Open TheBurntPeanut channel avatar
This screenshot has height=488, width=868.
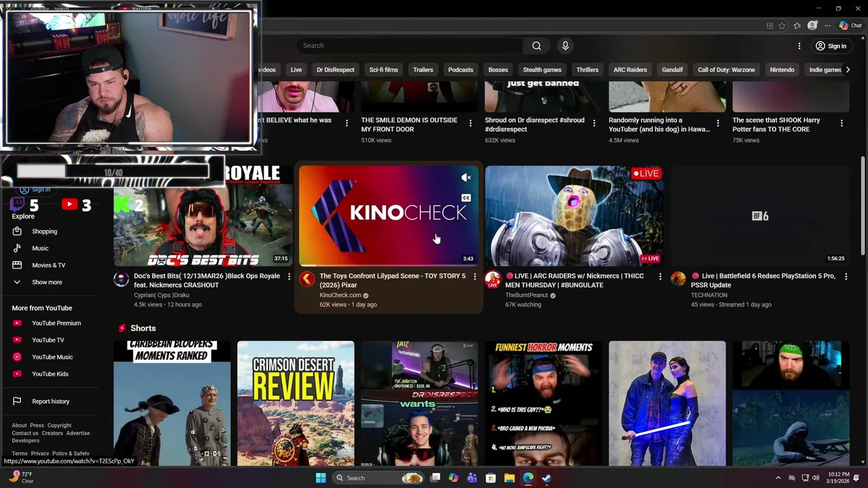[493, 279]
